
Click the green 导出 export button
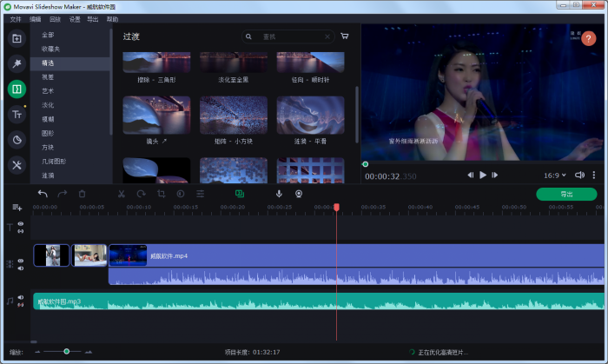pos(566,195)
